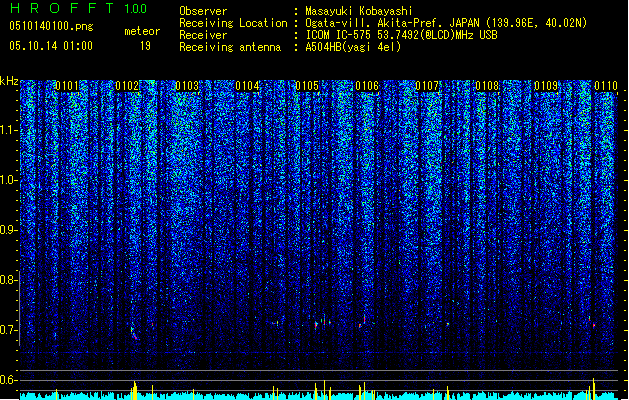Click the Receiver field label

pyautogui.click(x=203, y=35)
